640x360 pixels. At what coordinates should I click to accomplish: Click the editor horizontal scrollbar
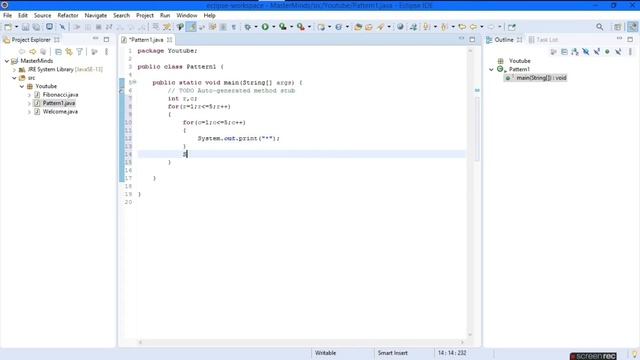pos(301,342)
